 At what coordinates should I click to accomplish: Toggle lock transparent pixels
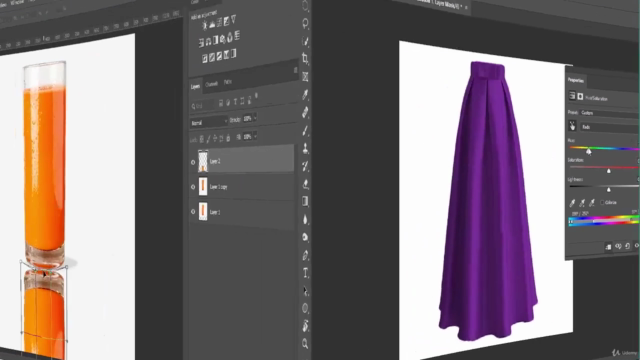[202, 140]
